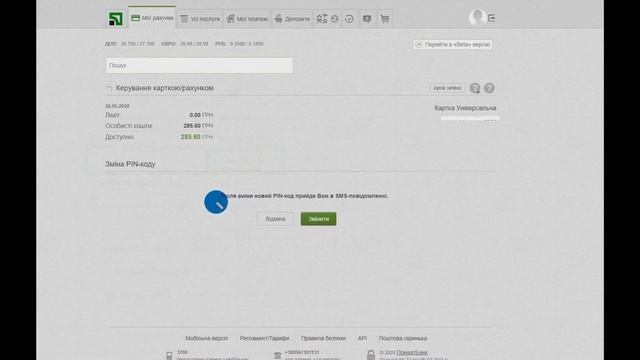Open the 'Поштова скринька' footer link
This screenshot has width=640, height=360.
[x=403, y=338]
